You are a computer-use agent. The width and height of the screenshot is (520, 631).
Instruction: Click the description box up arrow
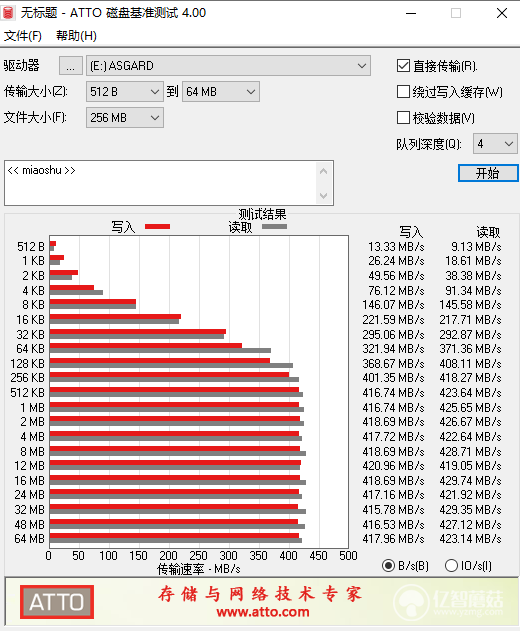tap(323, 171)
